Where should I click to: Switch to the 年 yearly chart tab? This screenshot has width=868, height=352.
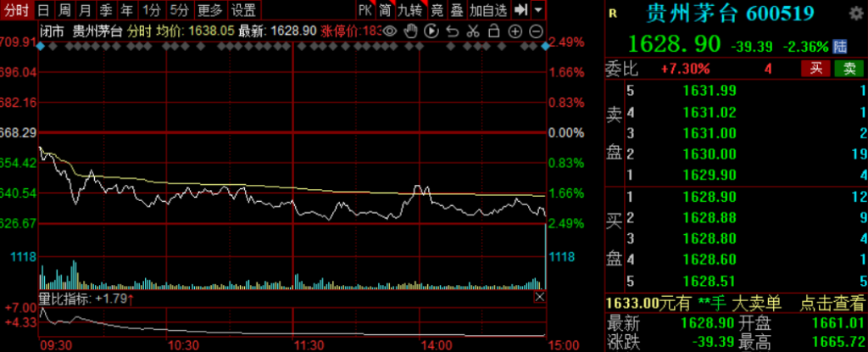[127, 10]
